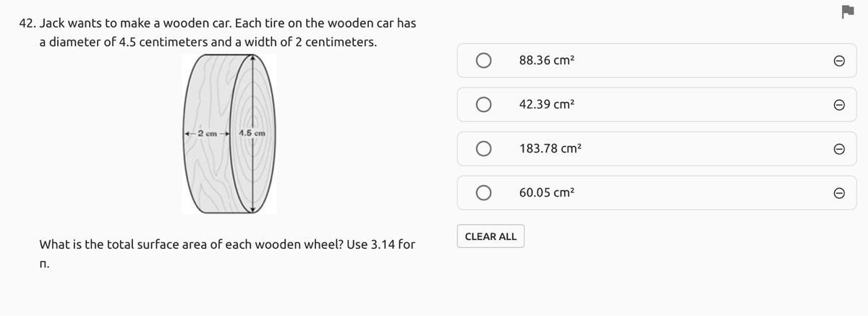Click the 42.39 cm² answer label
The width and height of the screenshot is (868, 316).
click(547, 105)
